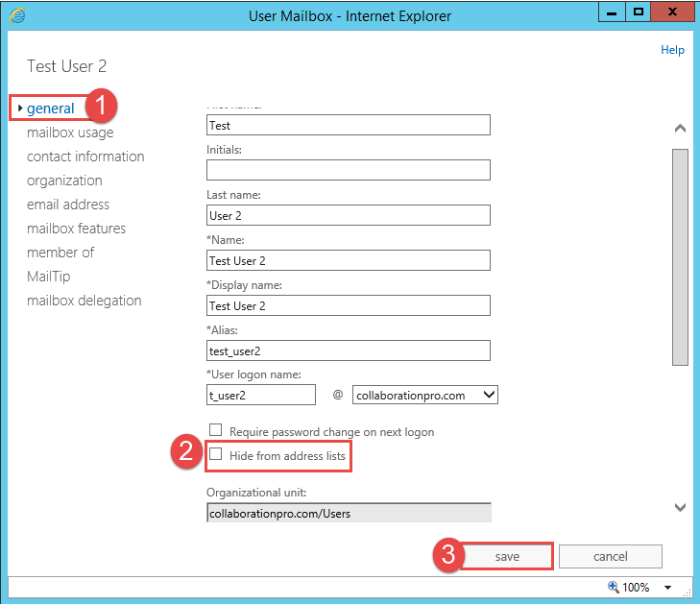Open the zoom level dropdown arrow
The image size is (700, 604).
coord(668,587)
